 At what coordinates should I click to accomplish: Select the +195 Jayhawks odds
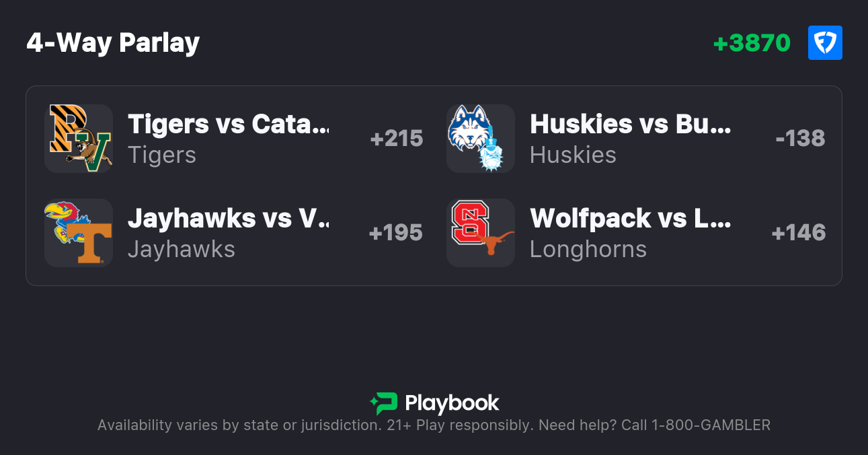pyautogui.click(x=397, y=233)
